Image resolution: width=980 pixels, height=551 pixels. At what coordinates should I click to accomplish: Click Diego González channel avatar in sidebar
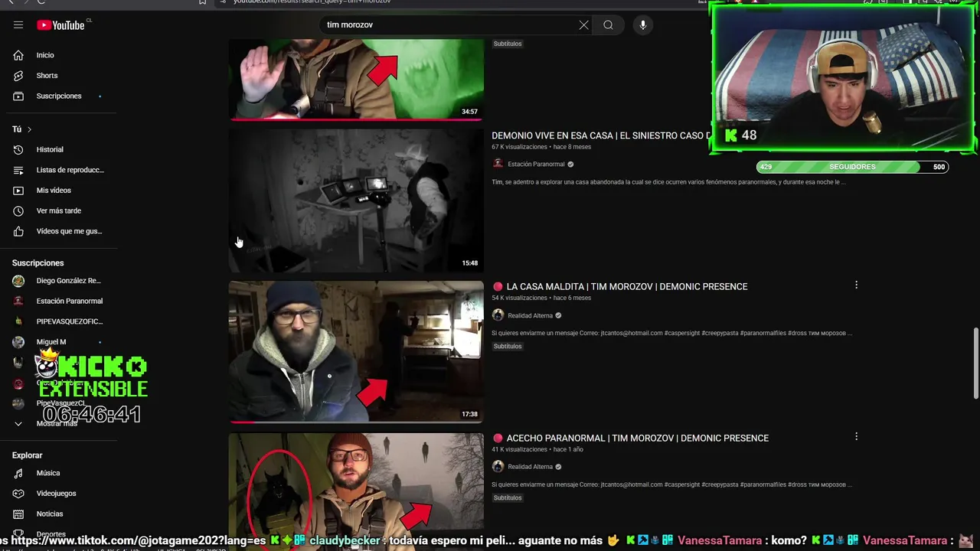pos(18,281)
